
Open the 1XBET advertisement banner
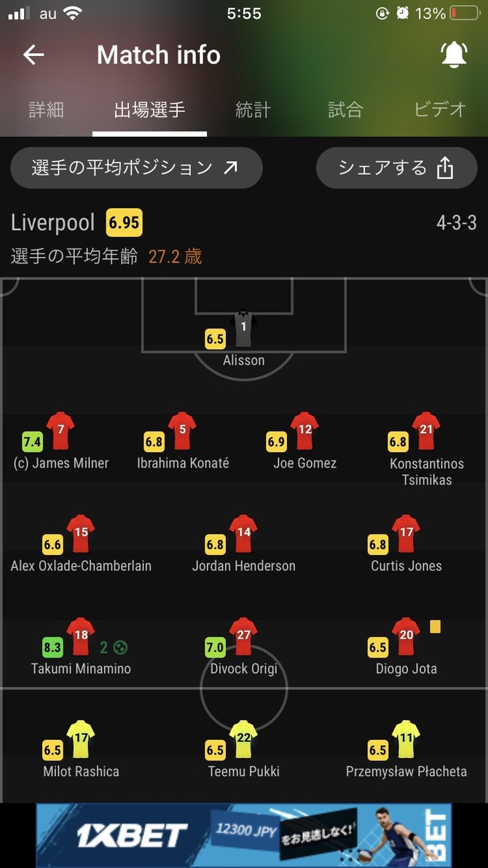244,835
